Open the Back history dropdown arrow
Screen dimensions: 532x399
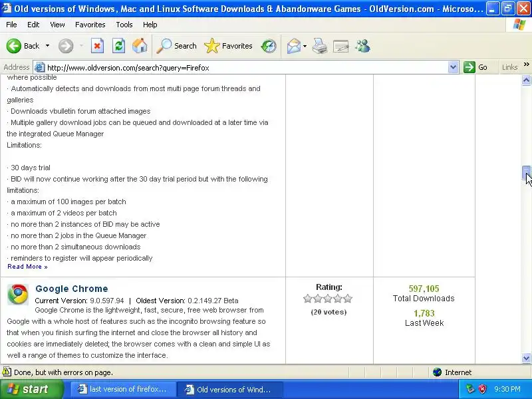click(47, 46)
